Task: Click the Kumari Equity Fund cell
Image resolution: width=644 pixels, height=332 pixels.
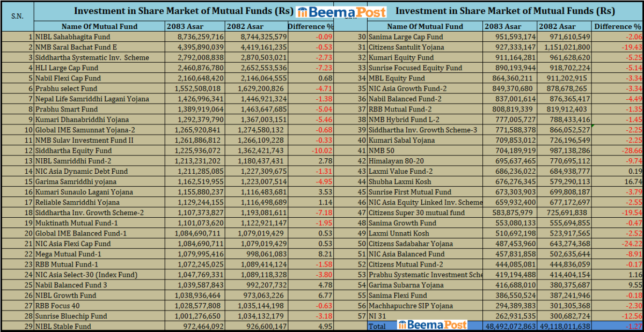Action: [425, 57]
